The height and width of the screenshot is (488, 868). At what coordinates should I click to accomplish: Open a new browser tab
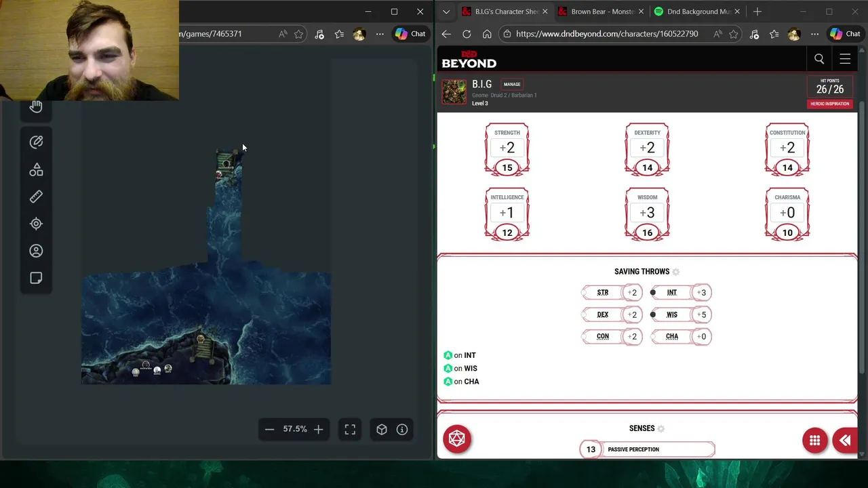(757, 12)
